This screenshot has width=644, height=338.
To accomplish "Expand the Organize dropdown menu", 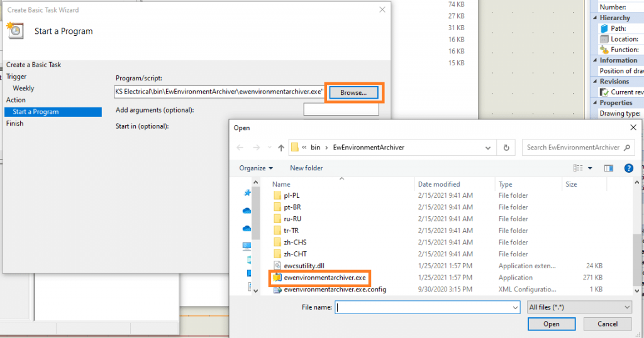I will point(256,168).
